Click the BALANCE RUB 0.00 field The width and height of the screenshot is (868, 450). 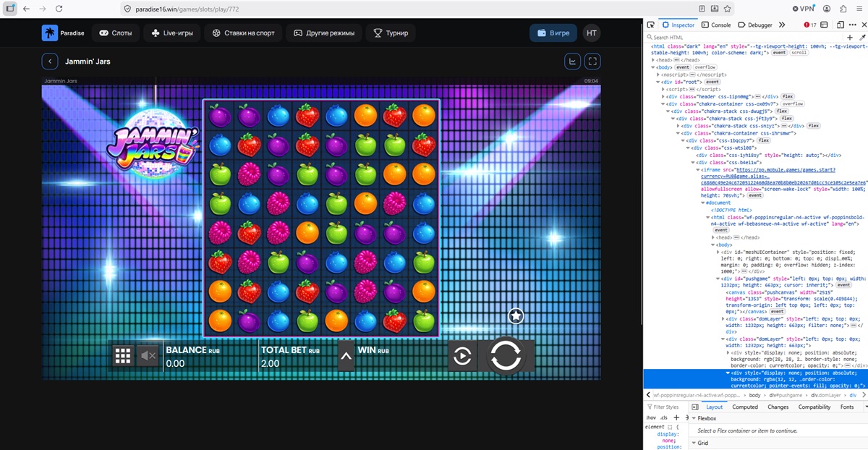[x=210, y=356]
